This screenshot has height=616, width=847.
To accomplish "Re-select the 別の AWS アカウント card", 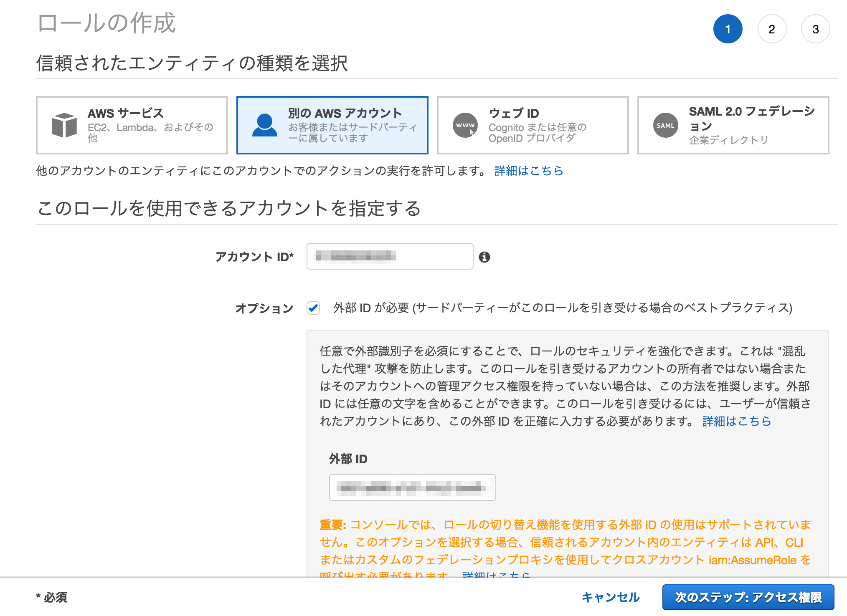I will [x=332, y=125].
